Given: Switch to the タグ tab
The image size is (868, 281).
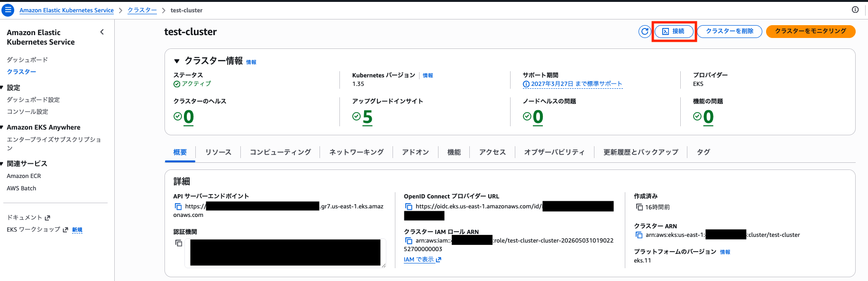Looking at the screenshot, I should [704, 152].
